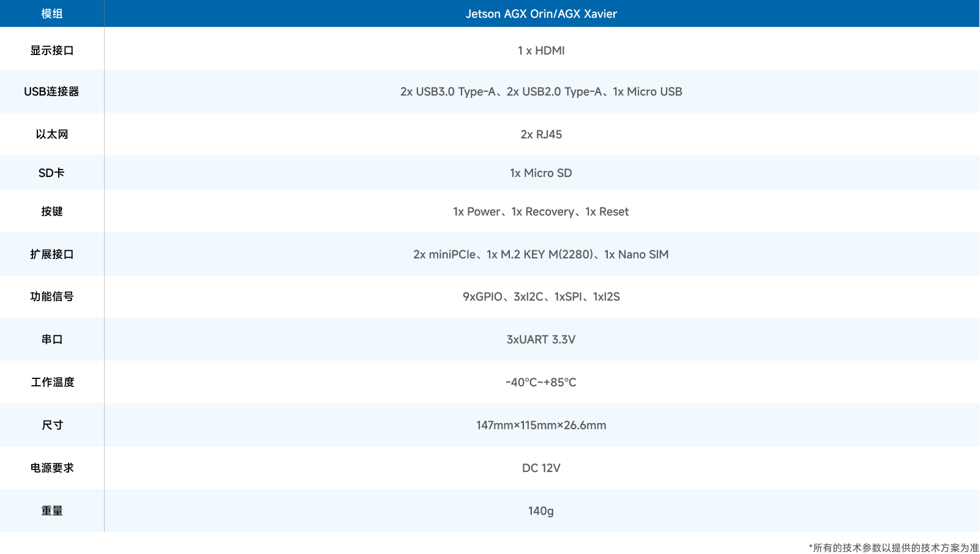Click the 尺寸 row label
Screen dimensions: 980x554
(52, 425)
